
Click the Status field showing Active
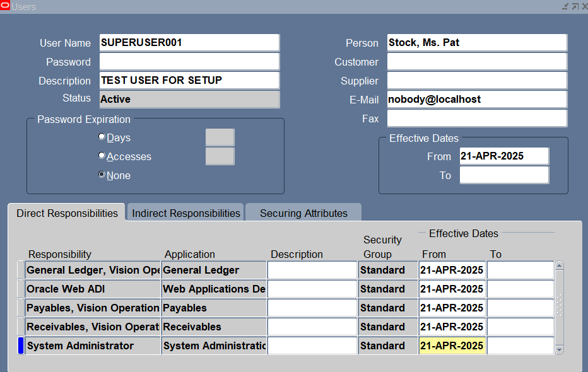(189, 99)
